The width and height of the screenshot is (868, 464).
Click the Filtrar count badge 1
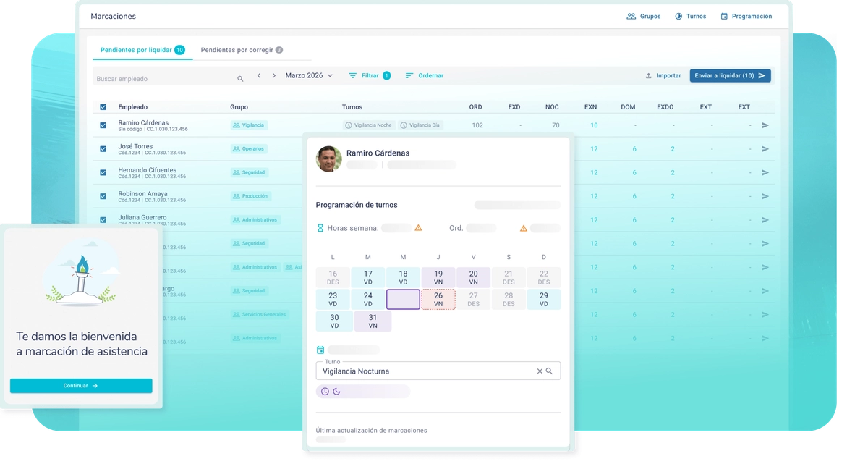point(387,75)
